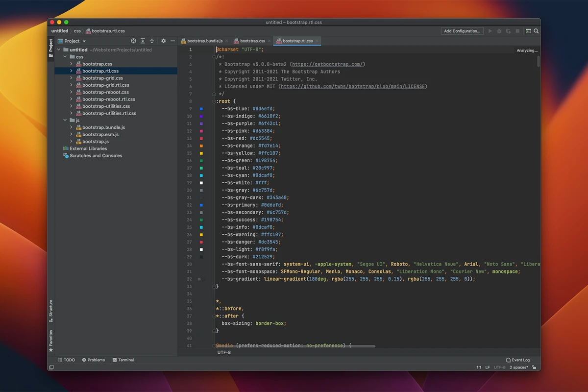Select Opened File using the crosshair icon
The image size is (588, 392).
click(133, 41)
